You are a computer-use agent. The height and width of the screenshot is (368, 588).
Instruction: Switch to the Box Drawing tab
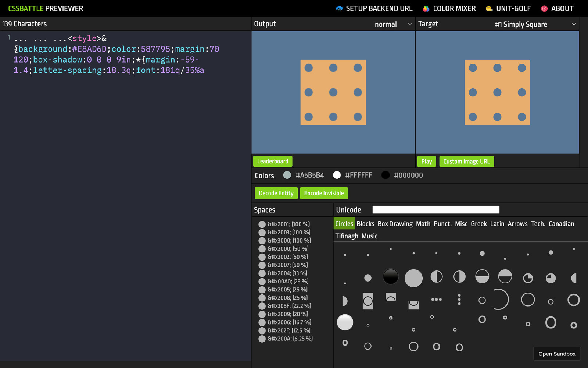[395, 224]
